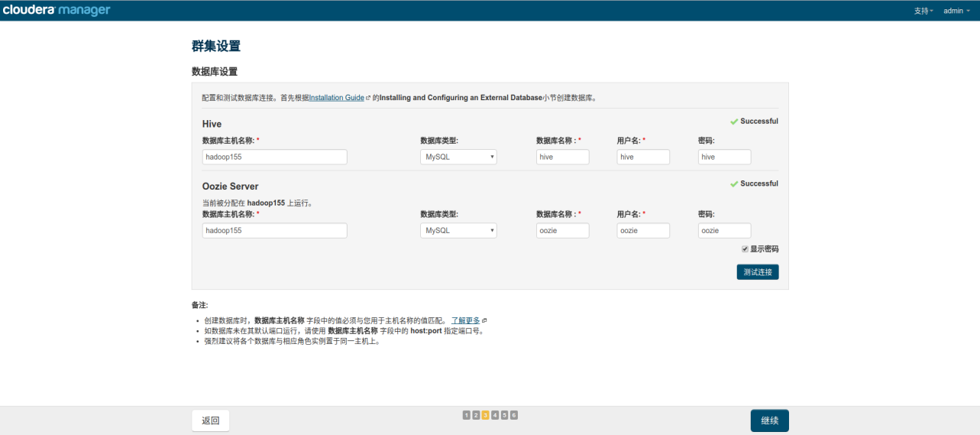
Task: Click the Oozie Server password field
Action: (x=724, y=230)
